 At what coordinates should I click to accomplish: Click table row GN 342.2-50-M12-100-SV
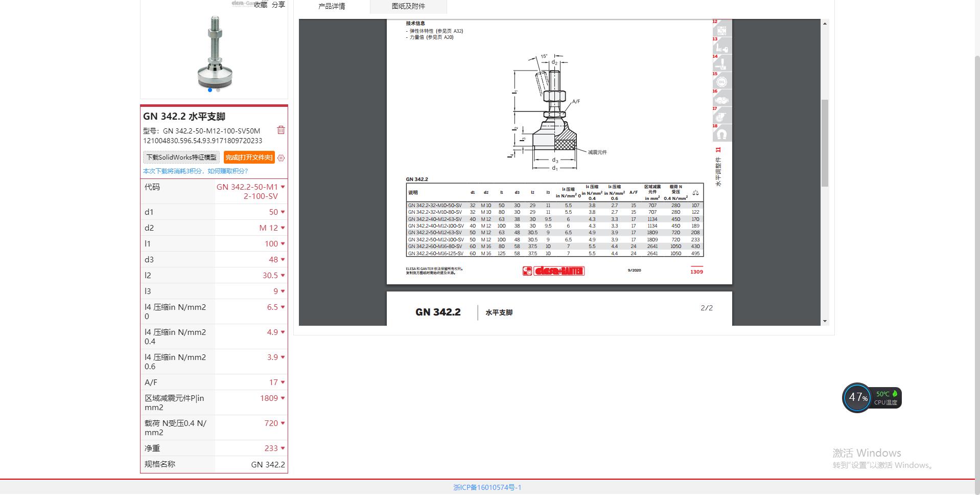tap(555, 239)
